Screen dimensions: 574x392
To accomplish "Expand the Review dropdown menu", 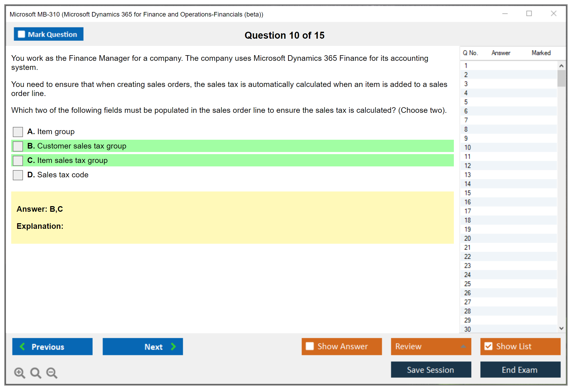I will point(463,346).
